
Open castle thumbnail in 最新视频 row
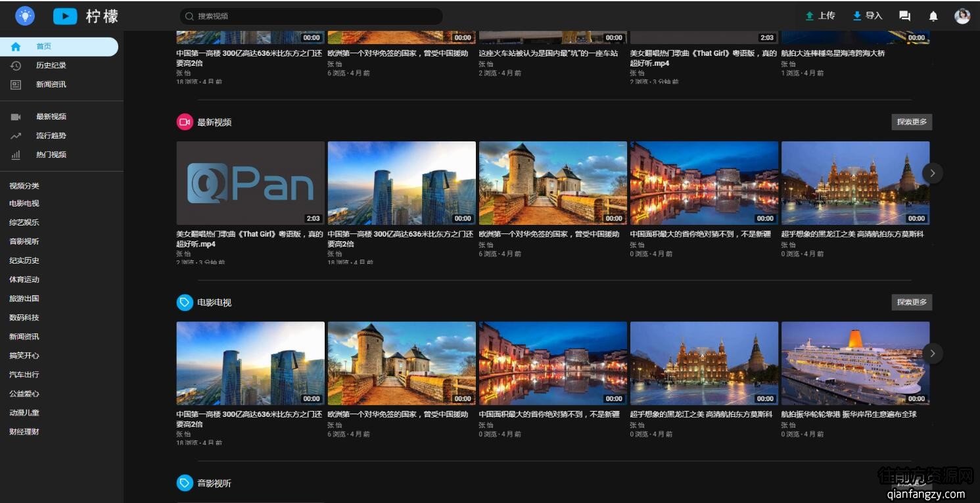(553, 183)
